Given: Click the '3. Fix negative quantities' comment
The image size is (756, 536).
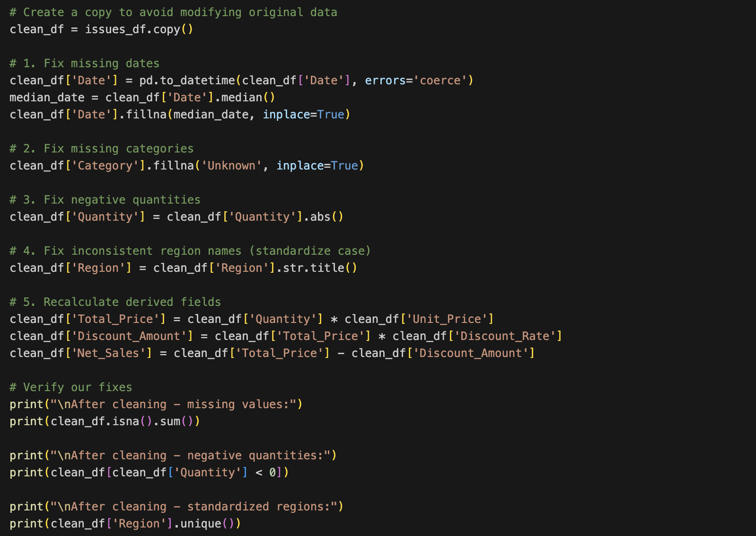Looking at the screenshot, I should tap(105, 200).
